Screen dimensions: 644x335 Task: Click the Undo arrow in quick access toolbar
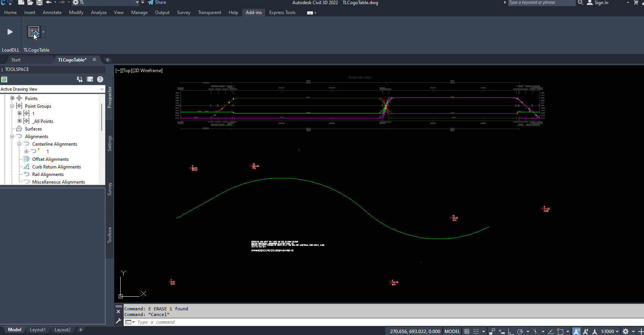[x=49, y=3]
